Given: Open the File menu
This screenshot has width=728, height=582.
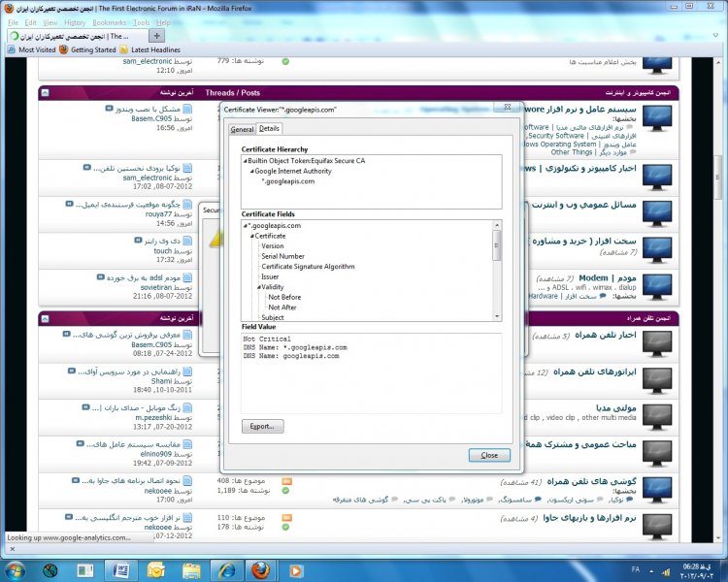Looking at the screenshot, I should (13, 22).
